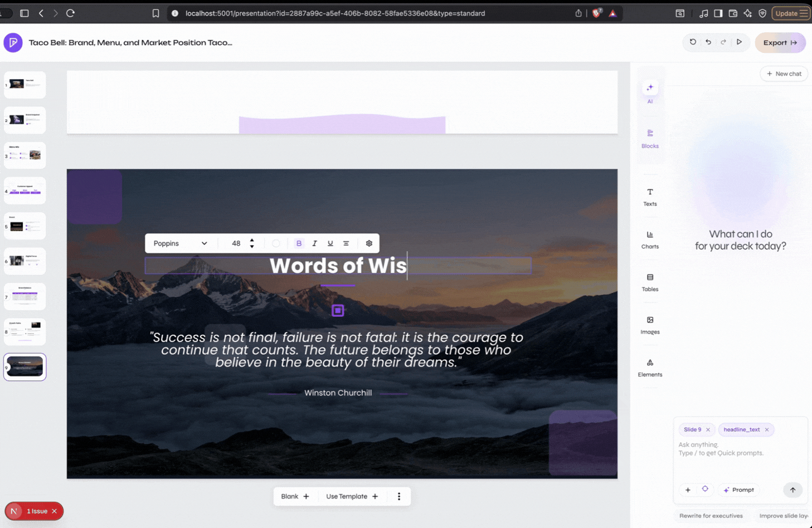The height and width of the screenshot is (528, 812).
Task: Click the app logo in the header
Action: [x=13, y=42]
